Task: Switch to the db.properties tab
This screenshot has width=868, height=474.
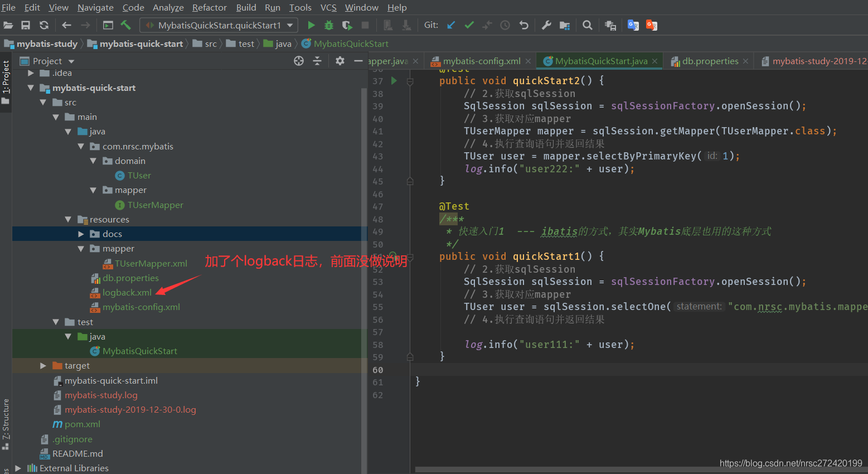Action: (x=710, y=61)
